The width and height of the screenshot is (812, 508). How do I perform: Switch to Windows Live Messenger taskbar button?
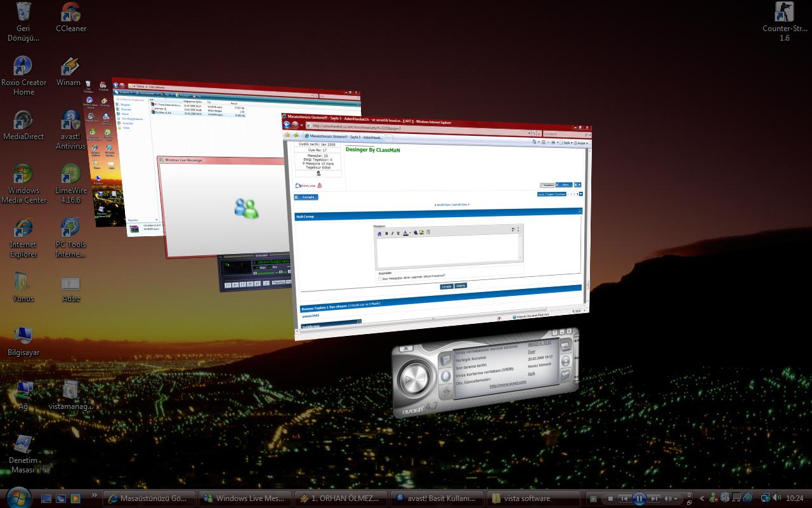click(x=246, y=498)
